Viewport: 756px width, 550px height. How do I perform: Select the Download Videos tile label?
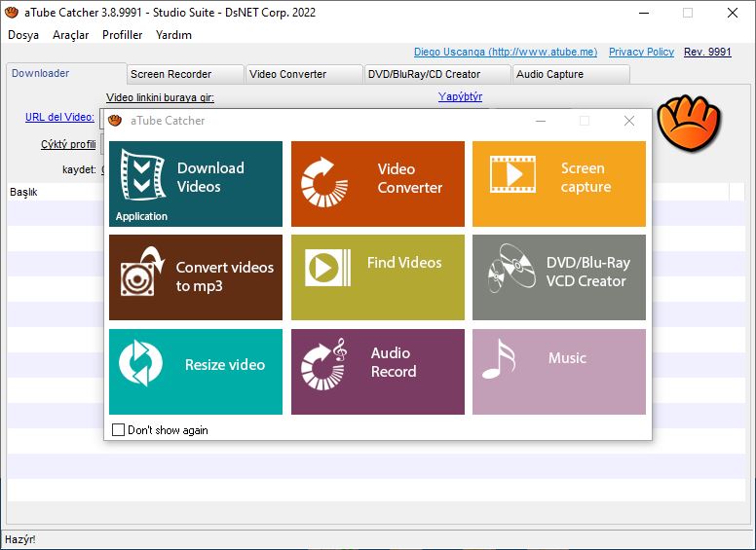point(210,177)
